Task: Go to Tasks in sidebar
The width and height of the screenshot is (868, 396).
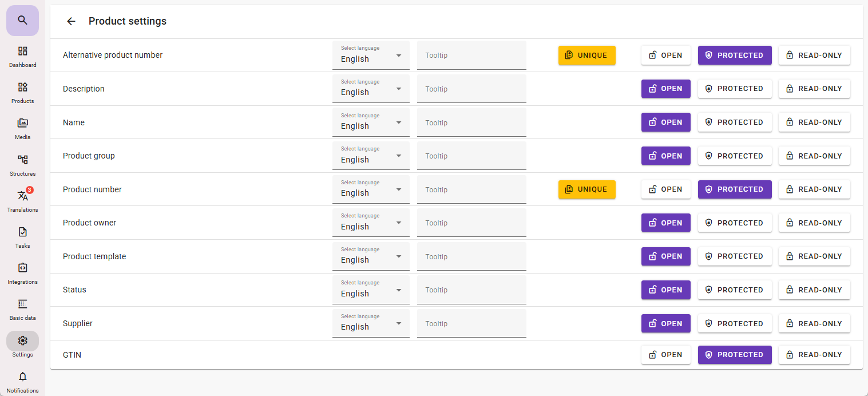Action: 22,236
